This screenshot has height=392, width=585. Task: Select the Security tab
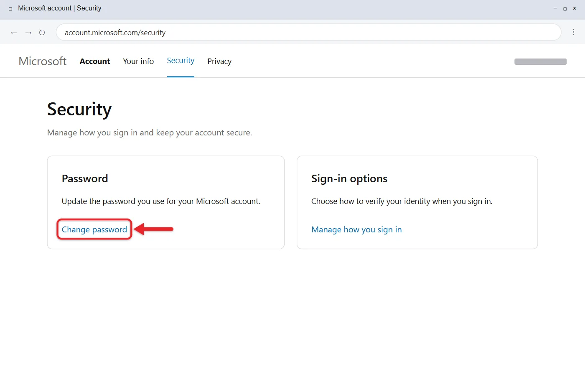(181, 61)
